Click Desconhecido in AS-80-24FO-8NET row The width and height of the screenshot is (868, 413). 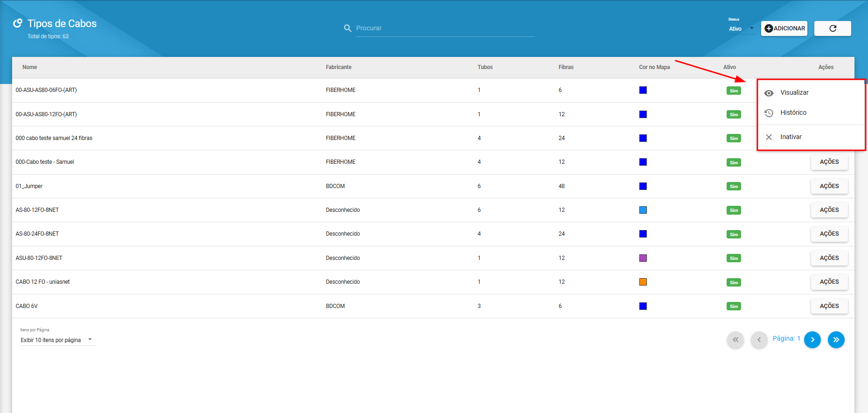(343, 234)
